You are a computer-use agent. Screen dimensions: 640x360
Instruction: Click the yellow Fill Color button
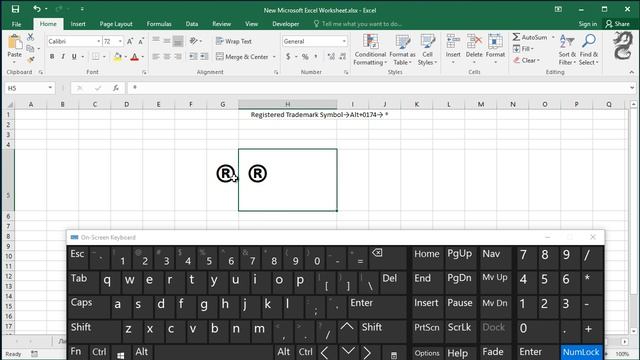click(x=117, y=57)
